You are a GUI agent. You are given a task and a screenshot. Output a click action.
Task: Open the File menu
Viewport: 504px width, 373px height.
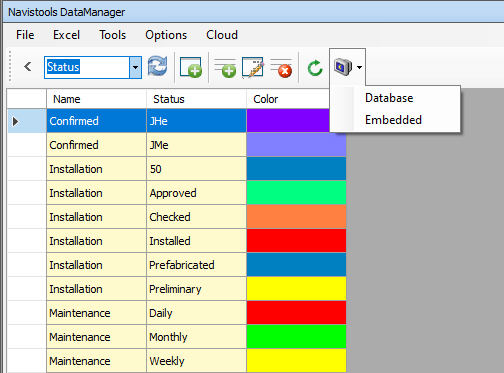click(x=25, y=35)
